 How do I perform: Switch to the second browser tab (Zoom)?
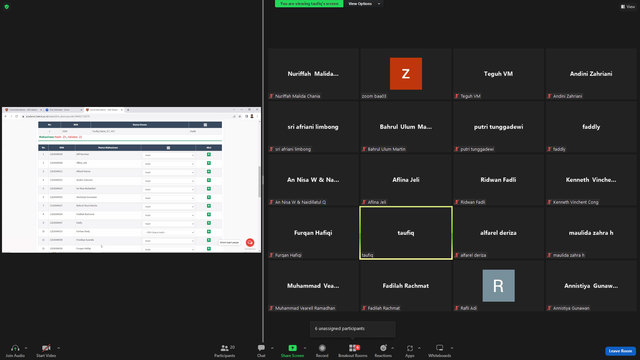(x=63, y=110)
